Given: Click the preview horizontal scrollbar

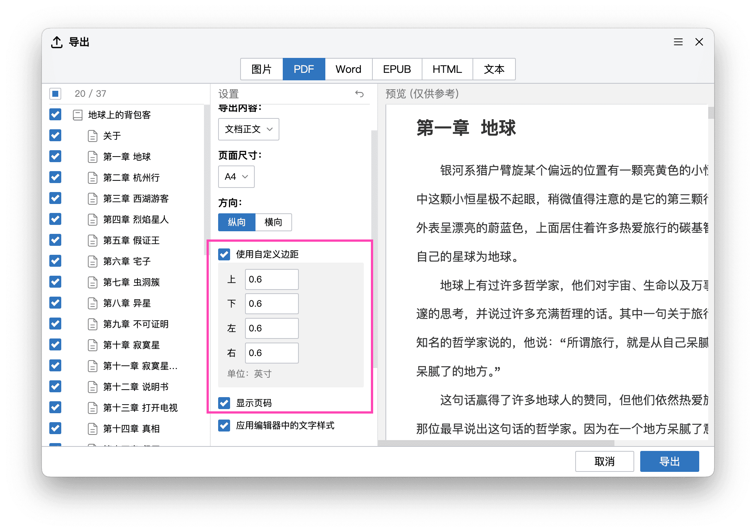Looking at the screenshot, I should pos(496,443).
